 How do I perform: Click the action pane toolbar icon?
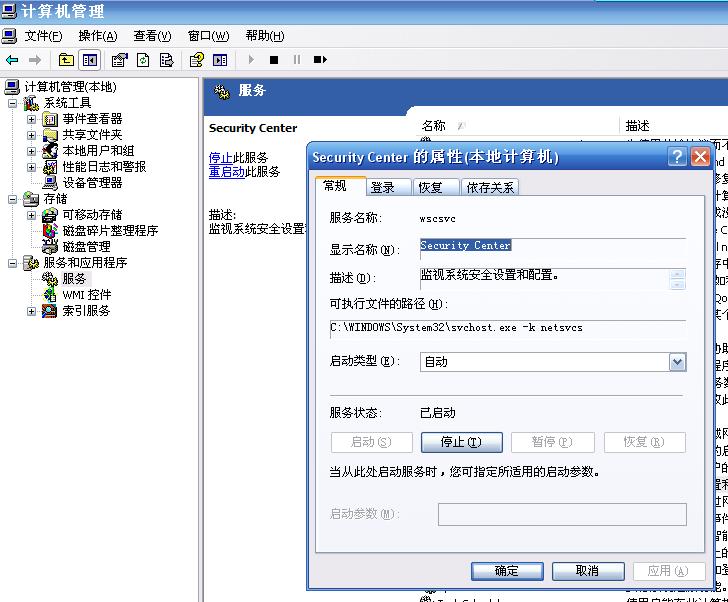(x=220, y=60)
